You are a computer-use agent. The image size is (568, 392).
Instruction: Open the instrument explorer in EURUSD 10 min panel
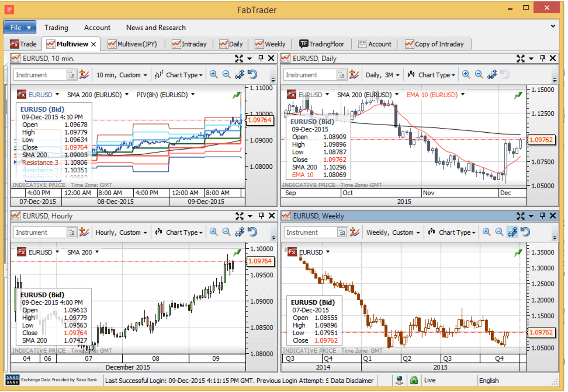point(71,75)
